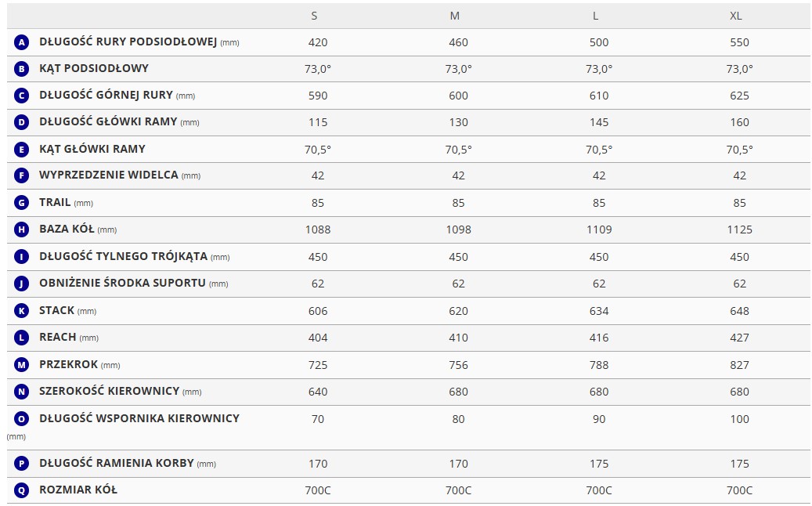Click the O icon for stem length
812x506 pixels.
(x=22, y=419)
